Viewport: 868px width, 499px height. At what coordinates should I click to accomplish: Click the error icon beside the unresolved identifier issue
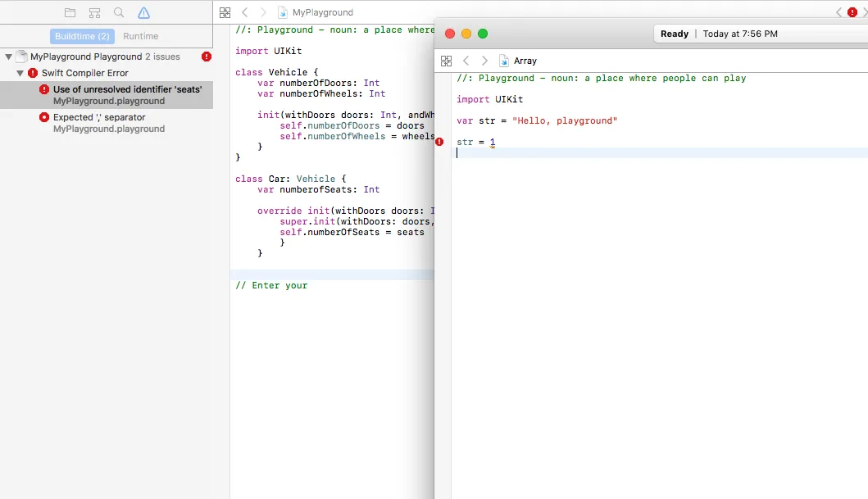click(x=43, y=89)
